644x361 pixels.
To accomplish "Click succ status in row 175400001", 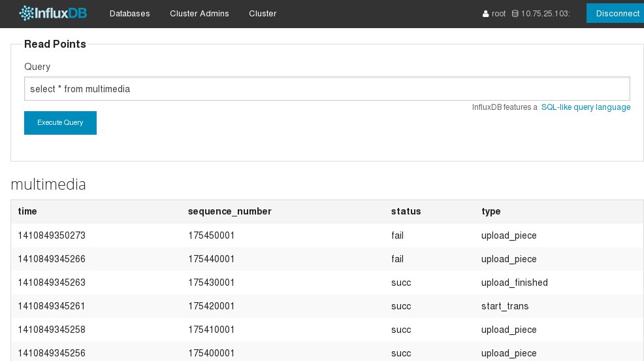I will tap(401, 353).
